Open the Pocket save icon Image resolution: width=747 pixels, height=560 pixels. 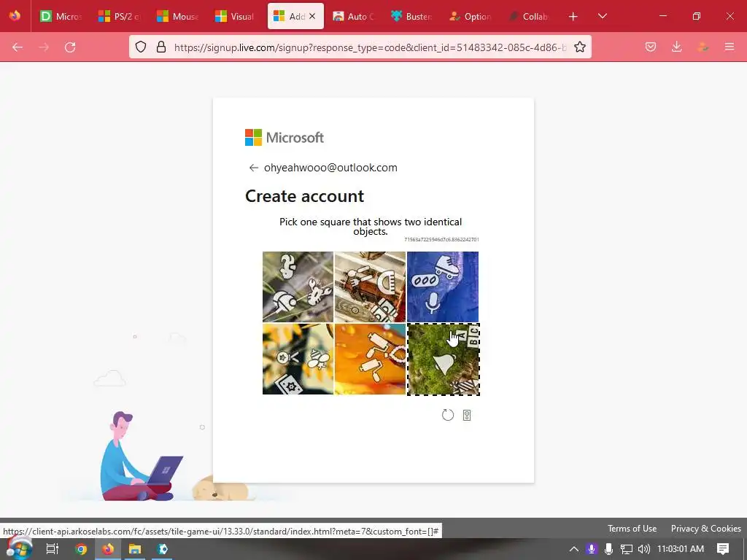(x=651, y=47)
